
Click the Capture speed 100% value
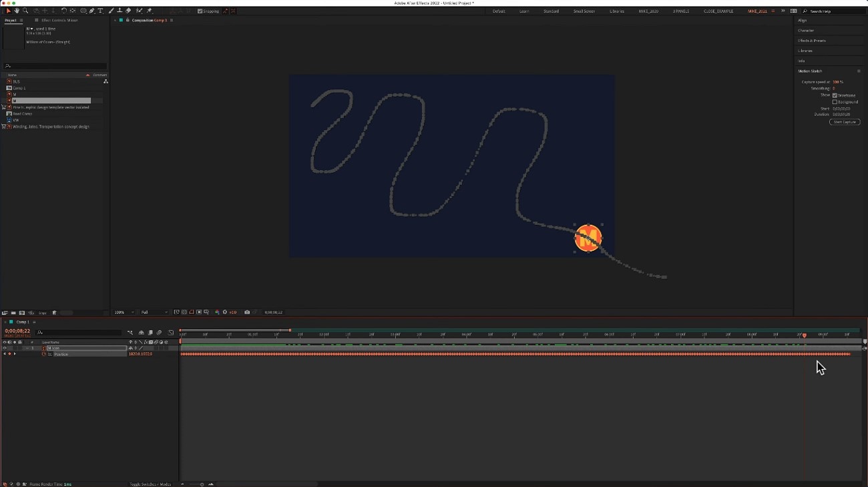837,82
